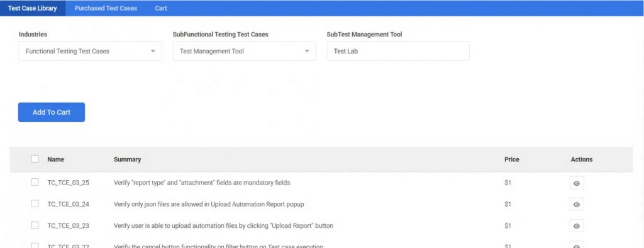The width and height of the screenshot is (644, 248).
Task: Click the Name column header
Action: [56, 159]
